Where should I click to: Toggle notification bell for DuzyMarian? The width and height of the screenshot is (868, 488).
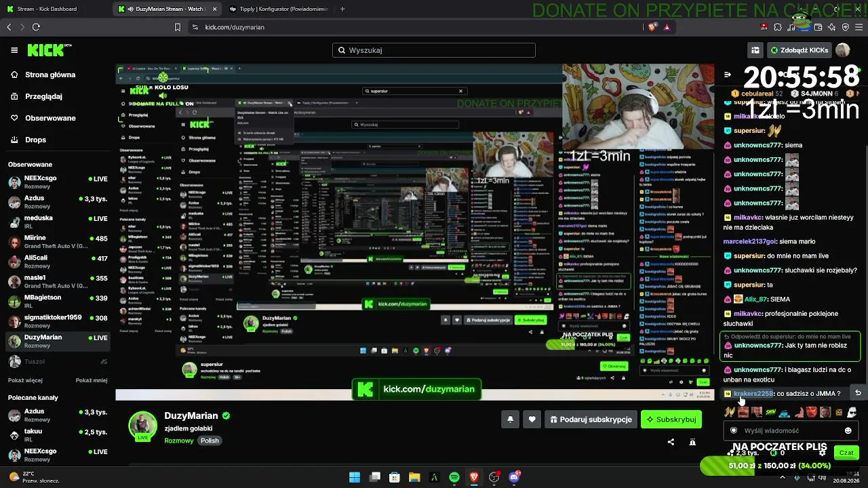coord(511,420)
